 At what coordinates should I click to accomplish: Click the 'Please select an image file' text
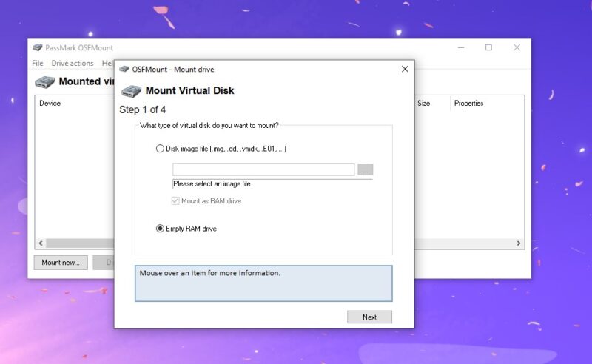[212, 184]
